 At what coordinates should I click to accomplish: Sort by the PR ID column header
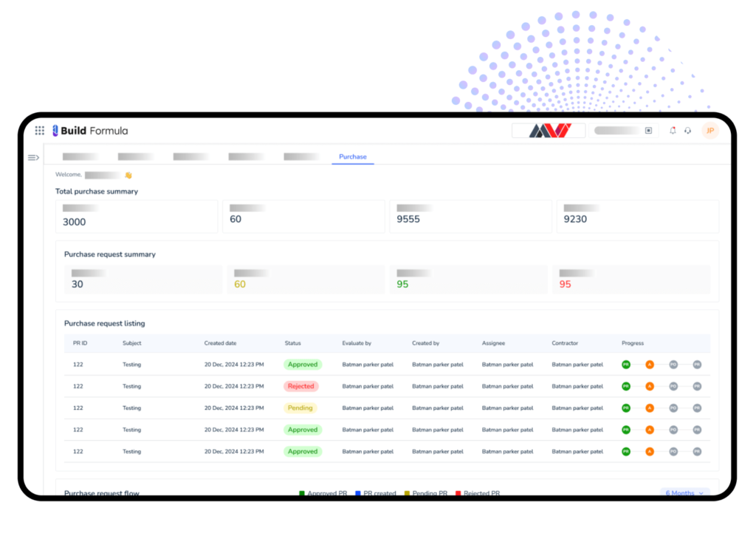pos(80,343)
